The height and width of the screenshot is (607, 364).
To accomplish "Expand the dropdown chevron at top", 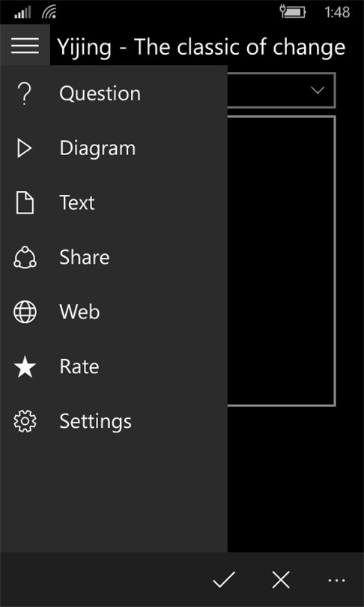I will pyautogui.click(x=318, y=91).
